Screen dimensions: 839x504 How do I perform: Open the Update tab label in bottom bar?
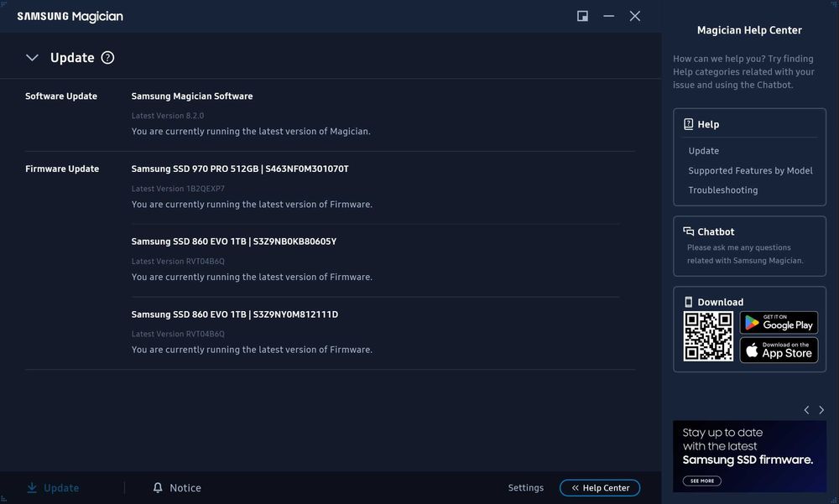61,488
